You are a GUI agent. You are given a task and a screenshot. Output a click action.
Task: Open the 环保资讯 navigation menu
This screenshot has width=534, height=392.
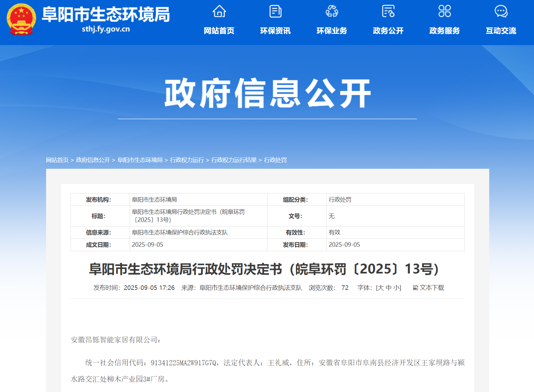(276, 31)
